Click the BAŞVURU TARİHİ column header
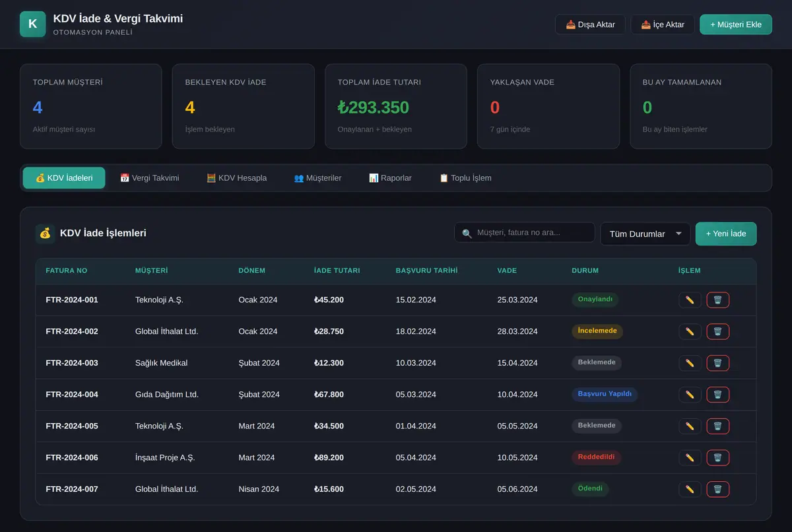This screenshot has width=792, height=532. (426, 271)
